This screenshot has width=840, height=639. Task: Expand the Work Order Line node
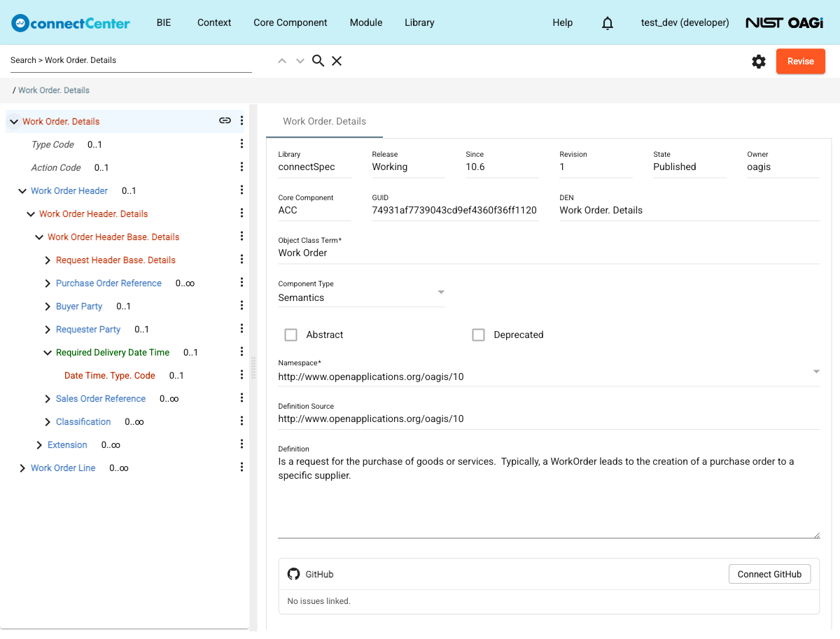22,468
